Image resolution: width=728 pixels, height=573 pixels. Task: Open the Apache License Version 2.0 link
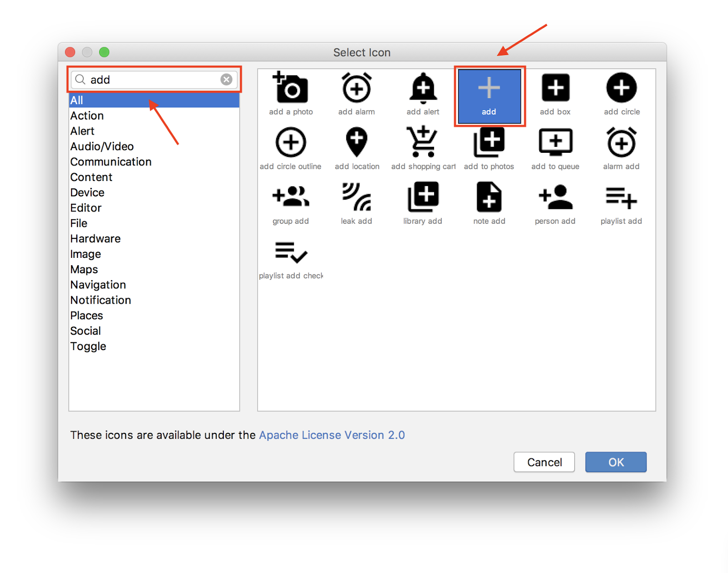(332, 435)
